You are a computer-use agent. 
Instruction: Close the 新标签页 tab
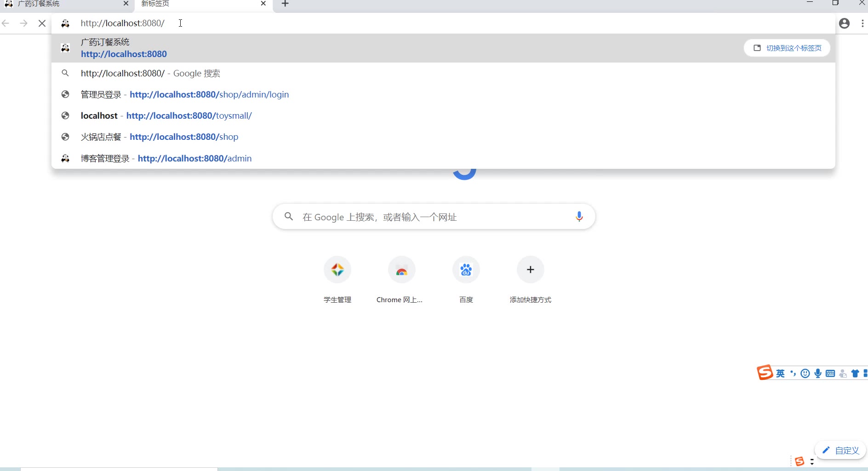[x=263, y=3]
